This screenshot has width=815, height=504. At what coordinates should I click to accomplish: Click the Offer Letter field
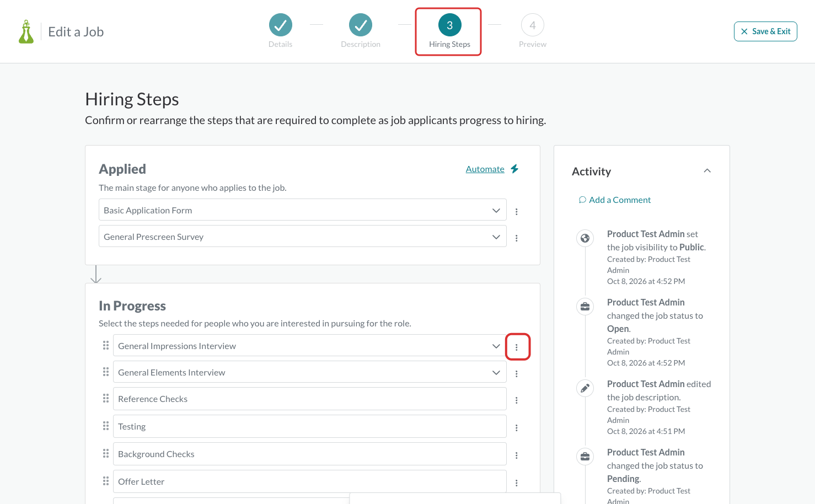(x=309, y=481)
